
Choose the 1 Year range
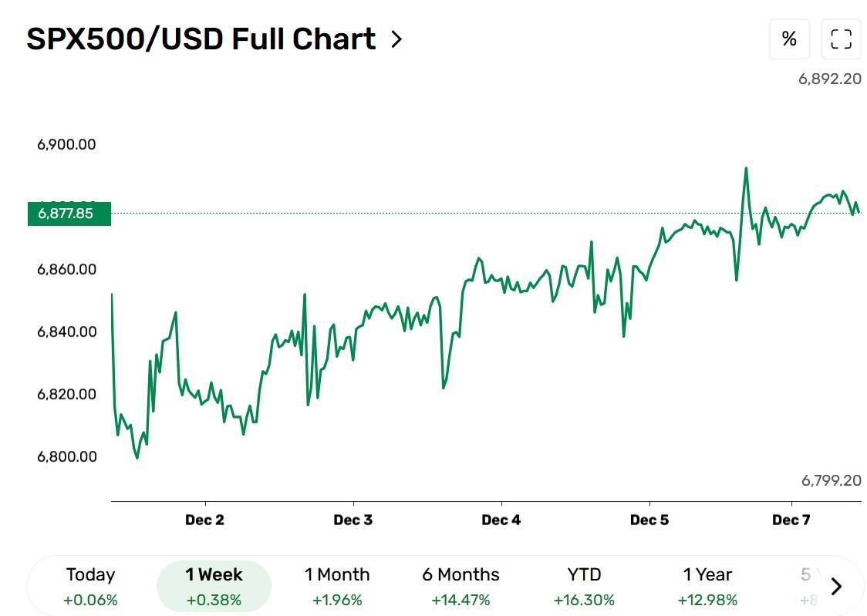[707, 586]
